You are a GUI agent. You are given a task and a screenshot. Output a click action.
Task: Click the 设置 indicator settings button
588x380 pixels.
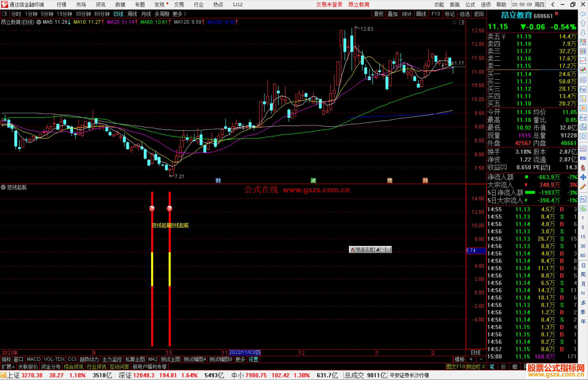(253, 359)
